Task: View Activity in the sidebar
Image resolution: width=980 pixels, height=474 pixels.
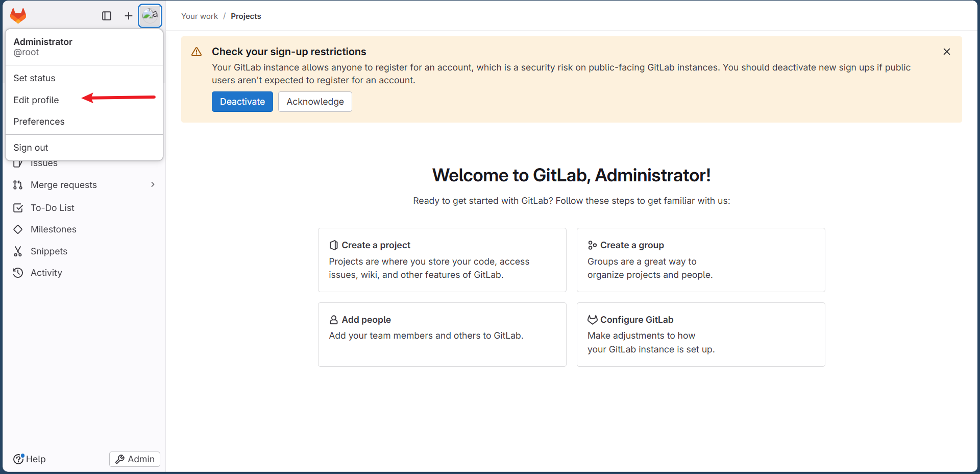Action: coord(84,273)
